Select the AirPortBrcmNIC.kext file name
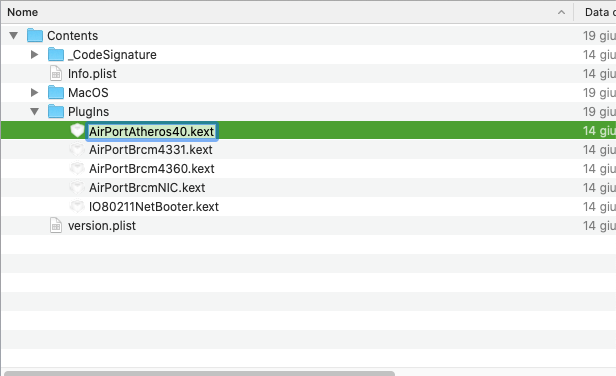 pyautogui.click(x=147, y=188)
